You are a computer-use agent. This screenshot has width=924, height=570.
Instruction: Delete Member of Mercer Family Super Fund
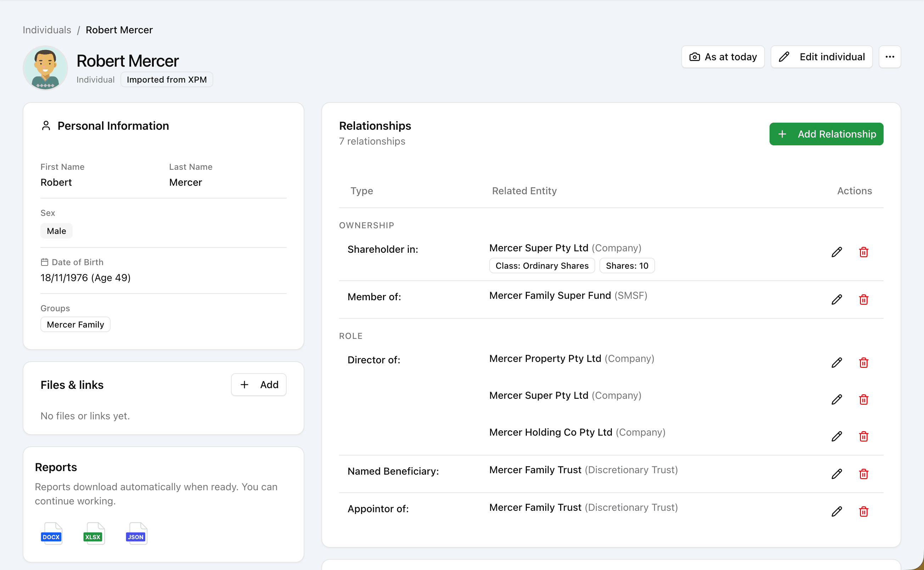click(x=863, y=299)
